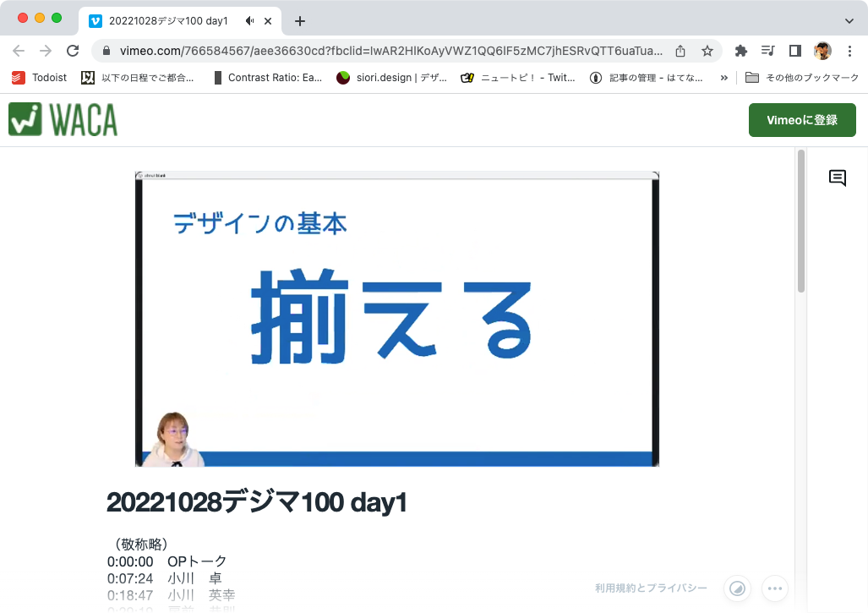Viewport: 868px width, 613px height.
Task: Click the (敬称略) text
Action: coord(141,544)
